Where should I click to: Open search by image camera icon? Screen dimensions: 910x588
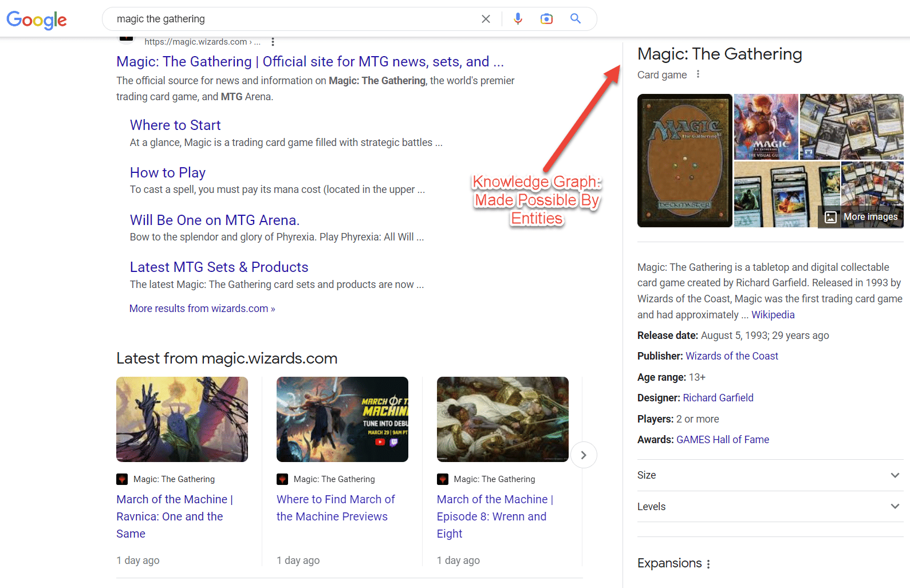point(546,19)
